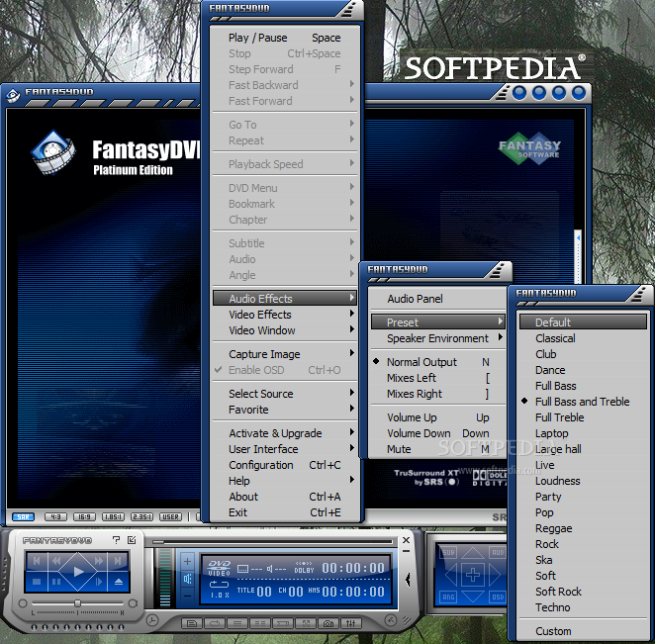Click the center plus on the navigation pad
Image resolution: width=655 pixels, height=644 pixels.
coord(473,575)
